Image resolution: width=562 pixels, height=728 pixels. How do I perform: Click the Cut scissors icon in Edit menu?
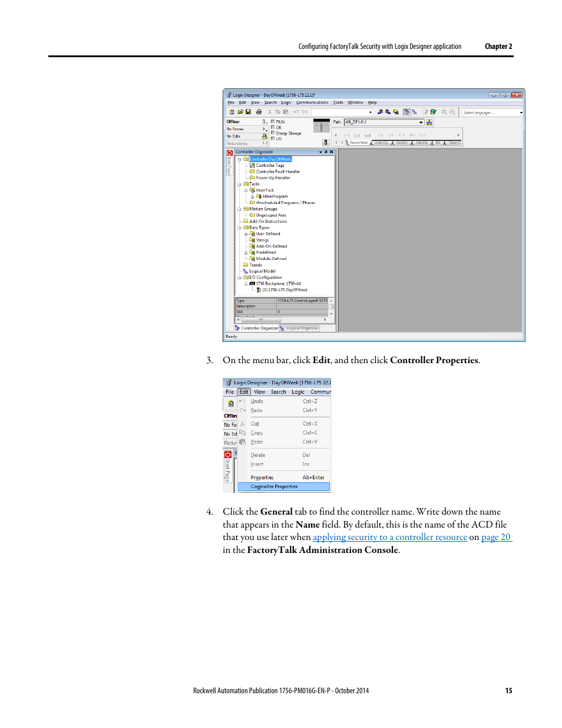click(x=242, y=424)
